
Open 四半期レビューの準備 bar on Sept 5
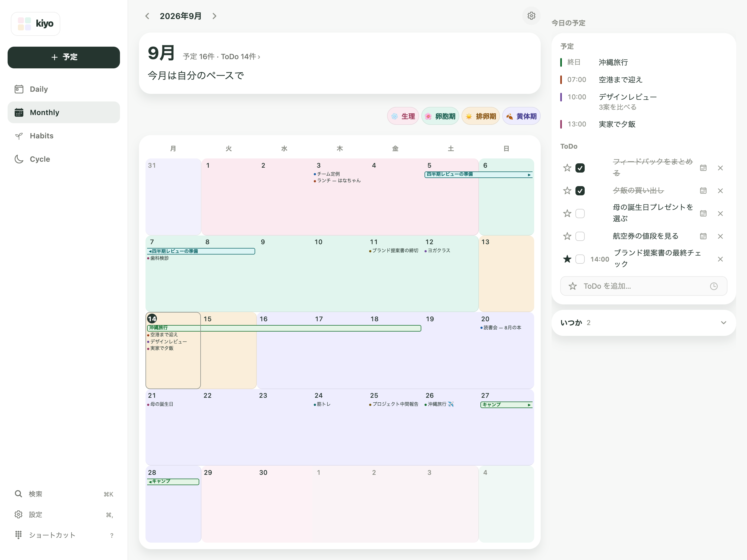click(x=478, y=174)
